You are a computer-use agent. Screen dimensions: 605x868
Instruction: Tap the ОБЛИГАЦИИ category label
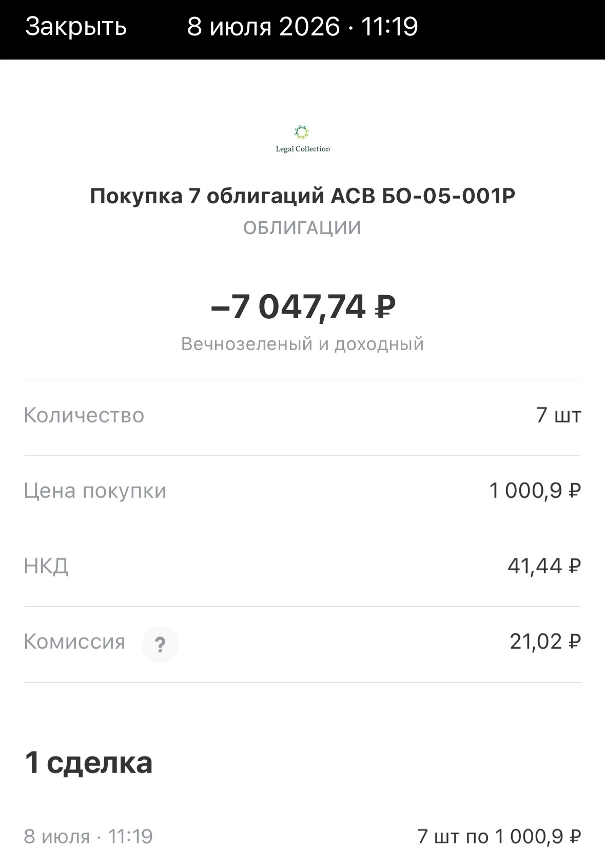tap(302, 228)
